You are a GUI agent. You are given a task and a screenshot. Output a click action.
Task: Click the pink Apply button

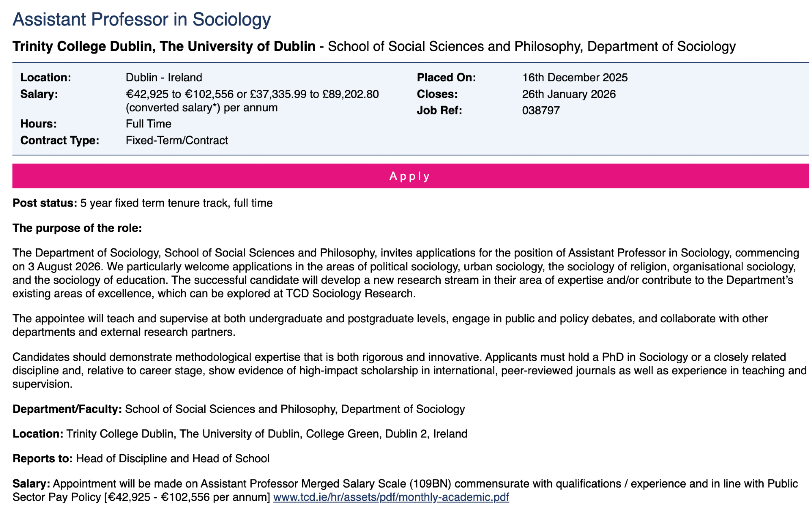point(410,176)
